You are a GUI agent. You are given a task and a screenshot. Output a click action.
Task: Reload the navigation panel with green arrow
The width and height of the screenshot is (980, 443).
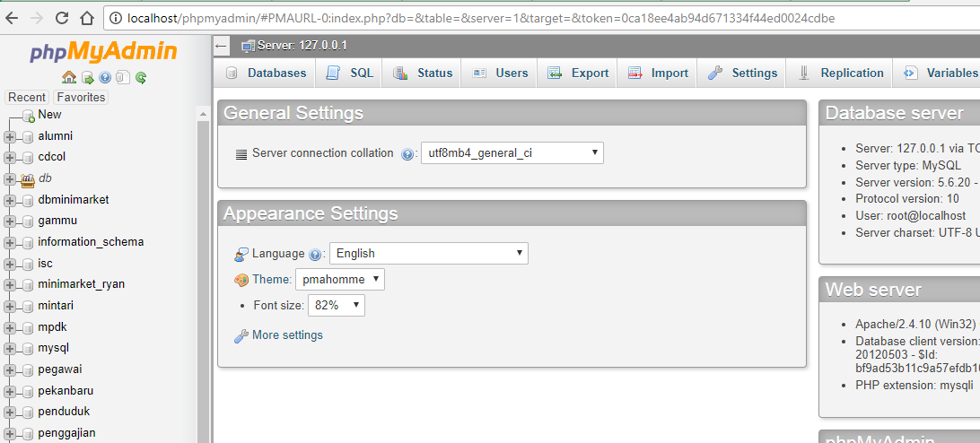tap(141, 78)
